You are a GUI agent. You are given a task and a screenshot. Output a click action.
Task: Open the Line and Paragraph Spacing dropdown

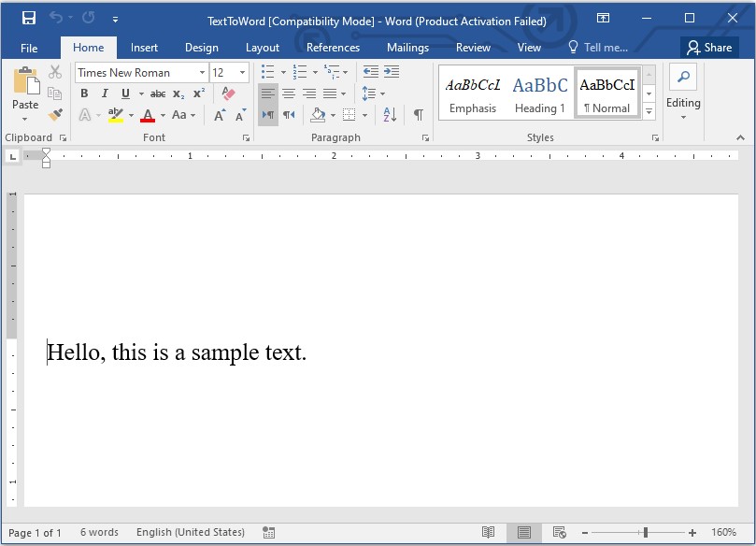point(371,93)
